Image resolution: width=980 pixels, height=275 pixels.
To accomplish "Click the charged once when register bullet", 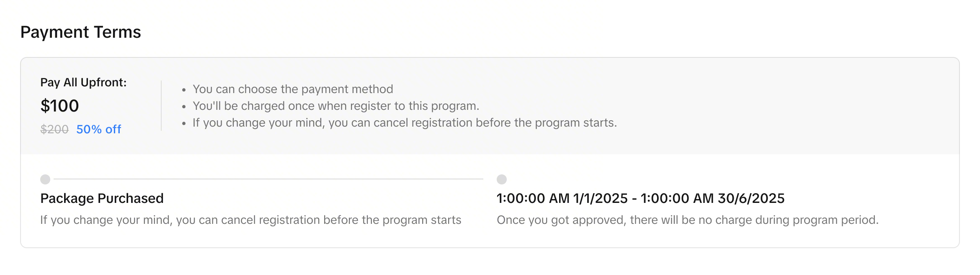I will click(x=336, y=106).
